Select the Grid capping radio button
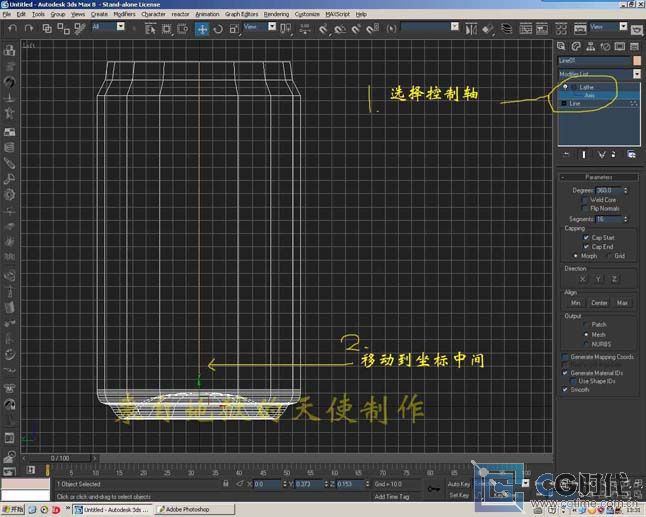This screenshot has width=646, height=517. point(609,256)
